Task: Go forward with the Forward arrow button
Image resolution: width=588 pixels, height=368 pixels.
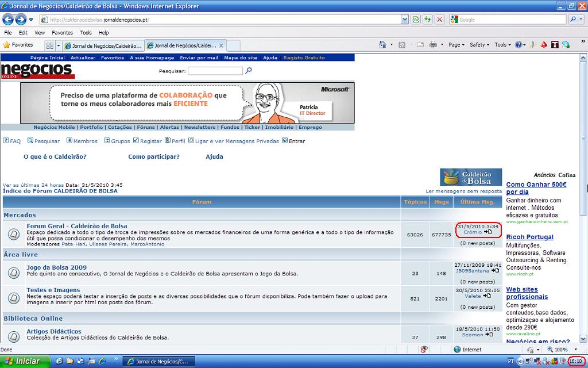Action: tap(21, 19)
